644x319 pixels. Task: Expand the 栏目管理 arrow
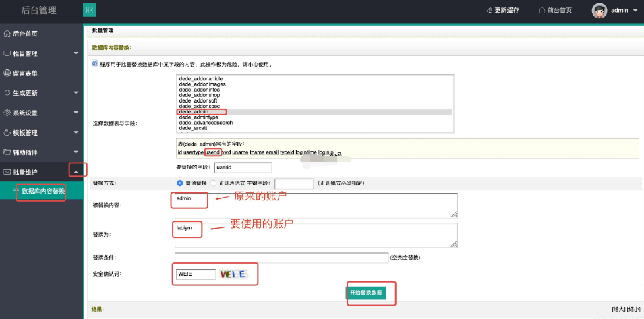[x=76, y=53]
